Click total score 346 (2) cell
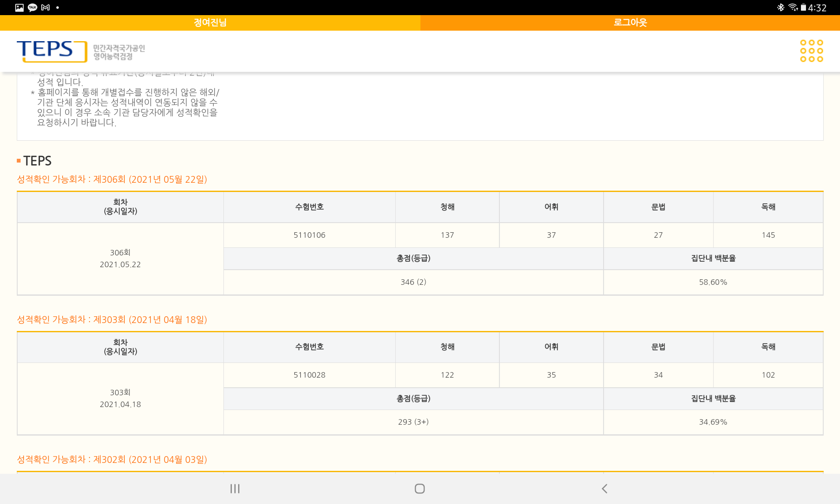Screen dimensions: 840x504 point(413,282)
